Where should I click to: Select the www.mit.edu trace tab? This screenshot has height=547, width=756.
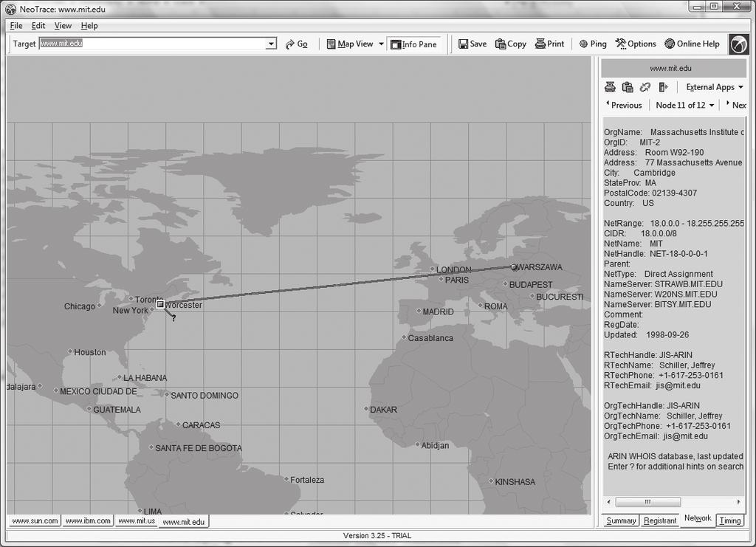[183, 522]
